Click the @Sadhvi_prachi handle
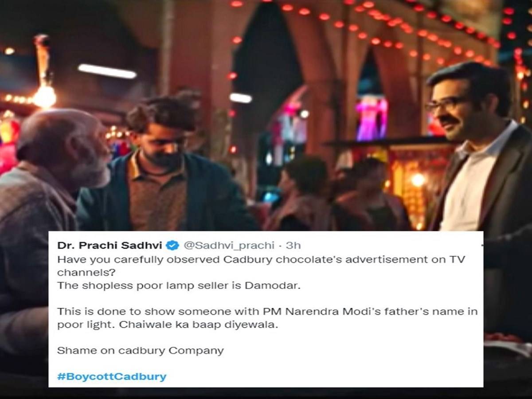This screenshot has height=399, width=532. click(x=229, y=245)
